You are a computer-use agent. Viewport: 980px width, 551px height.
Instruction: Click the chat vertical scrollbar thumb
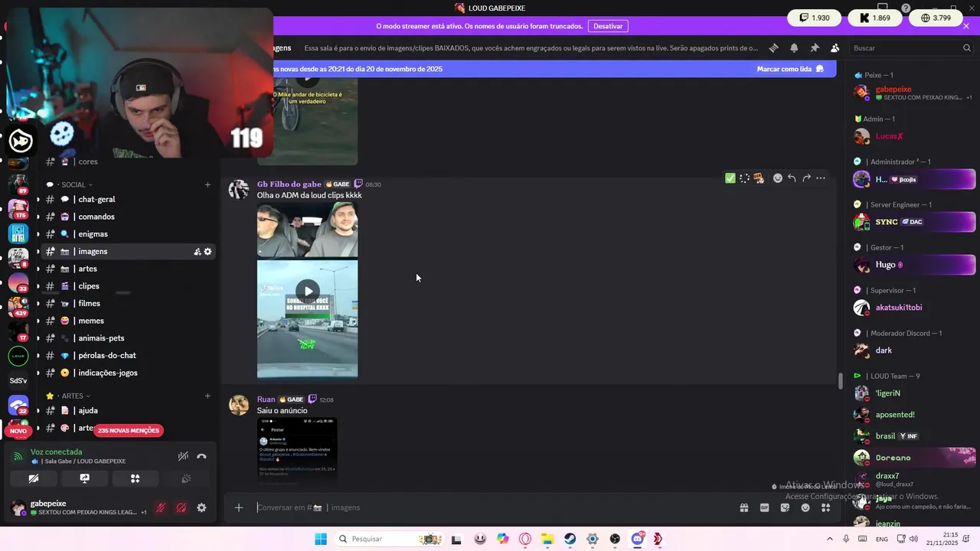[840, 381]
